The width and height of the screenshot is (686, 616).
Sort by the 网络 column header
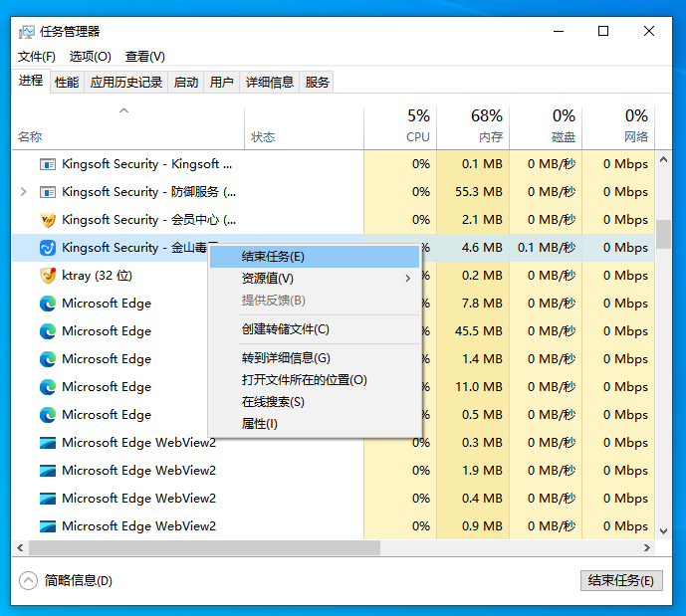(x=618, y=126)
